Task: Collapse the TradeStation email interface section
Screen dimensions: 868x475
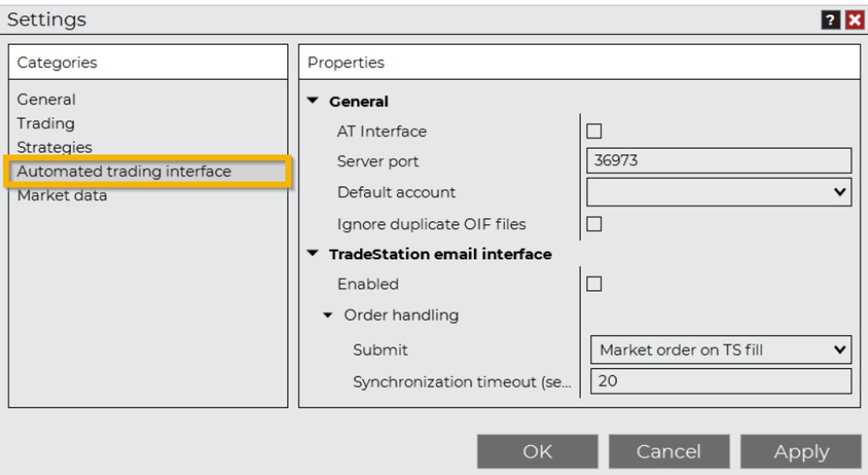Action: pos(313,254)
